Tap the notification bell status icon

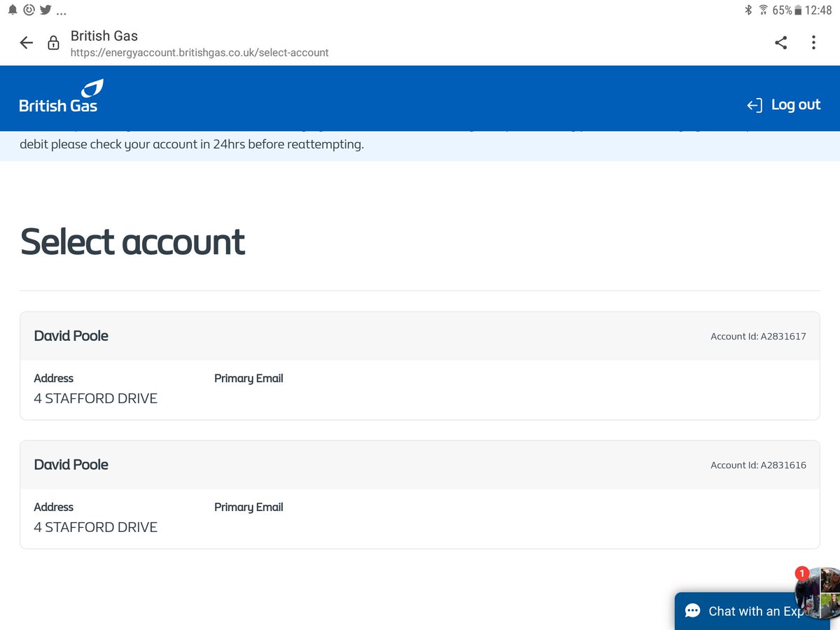pyautogui.click(x=13, y=10)
